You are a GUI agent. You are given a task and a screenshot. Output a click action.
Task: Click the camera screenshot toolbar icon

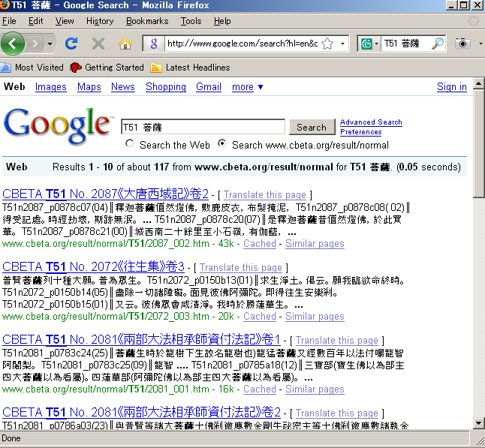coord(462,44)
